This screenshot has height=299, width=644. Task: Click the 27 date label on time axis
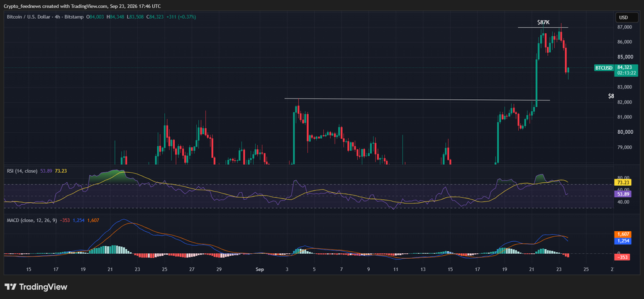[192, 269]
